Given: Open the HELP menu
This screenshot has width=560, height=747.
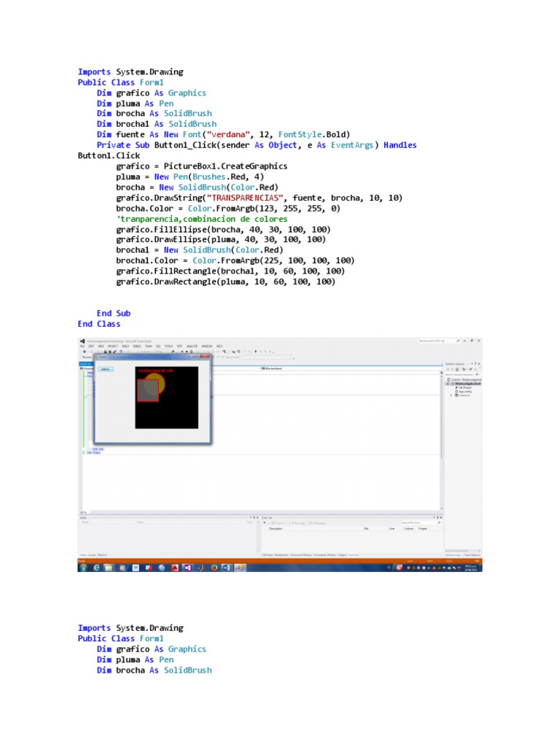Looking at the screenshot, I should click(x=219, y=347).
